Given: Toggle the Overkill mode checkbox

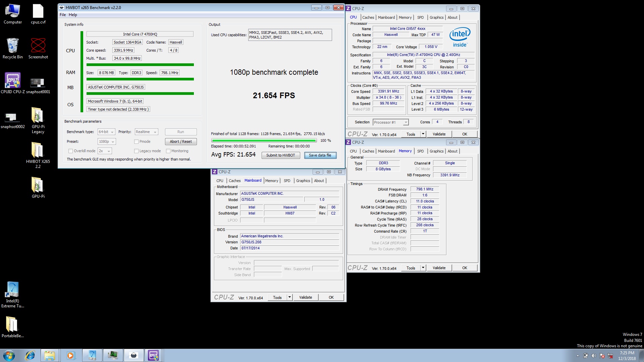Looking at the screenshot, I should 70,151.
